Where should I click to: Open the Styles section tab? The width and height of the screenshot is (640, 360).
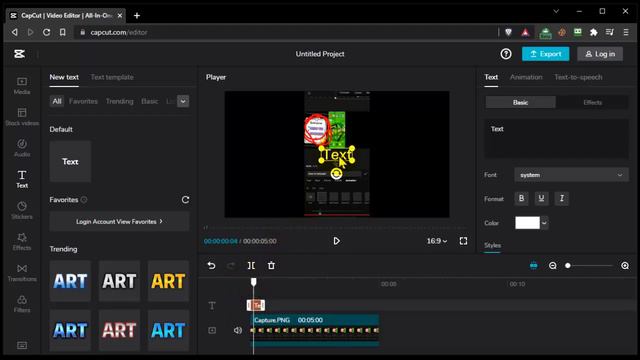coord(492,245)
